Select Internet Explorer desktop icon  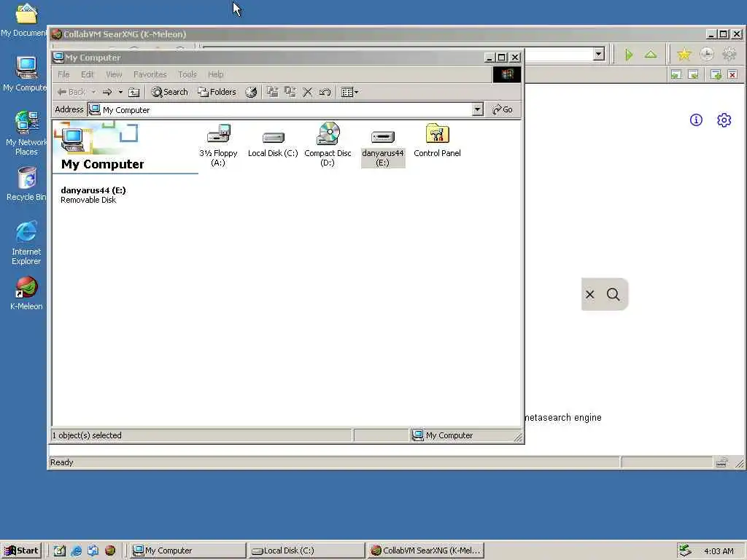click(26, 242)
